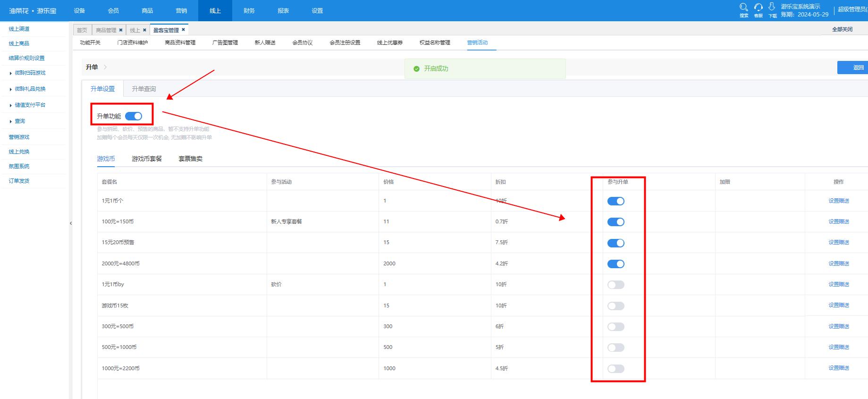The image size is (868, 399).
Task: Expand 查询 in sidebar
Action: 19,121
